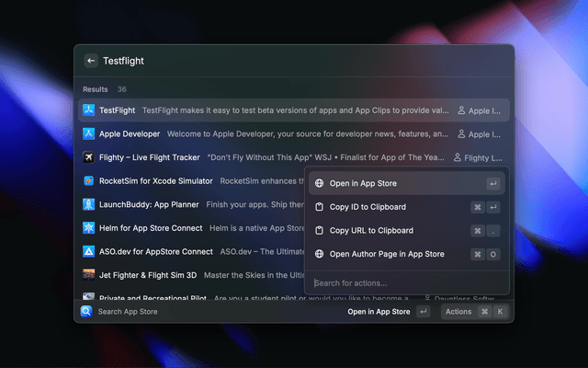Click the globe icon beside Open Author Page
588x368 pixels.
pos(319,254)
